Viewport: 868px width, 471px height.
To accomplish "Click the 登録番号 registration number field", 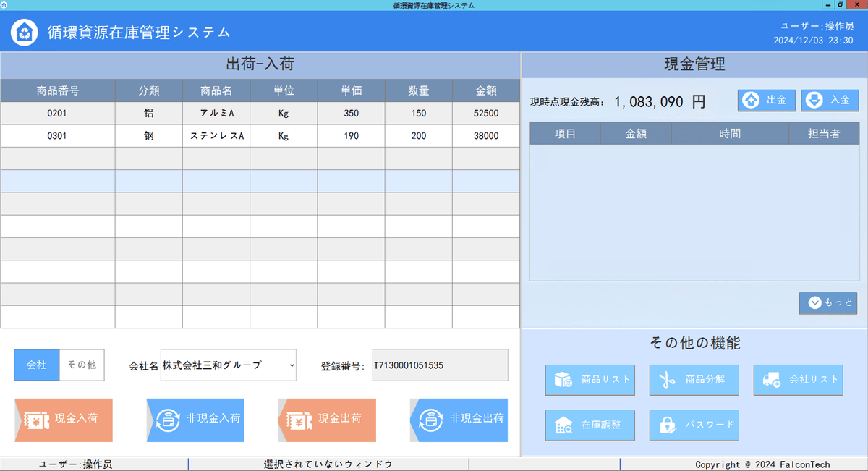I will (x=439, y=365).
